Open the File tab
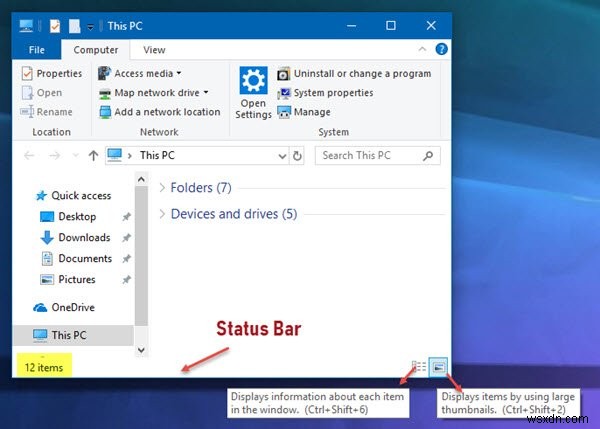The width and height of the screenshot is (600, 429). click(x=36, y=50)
